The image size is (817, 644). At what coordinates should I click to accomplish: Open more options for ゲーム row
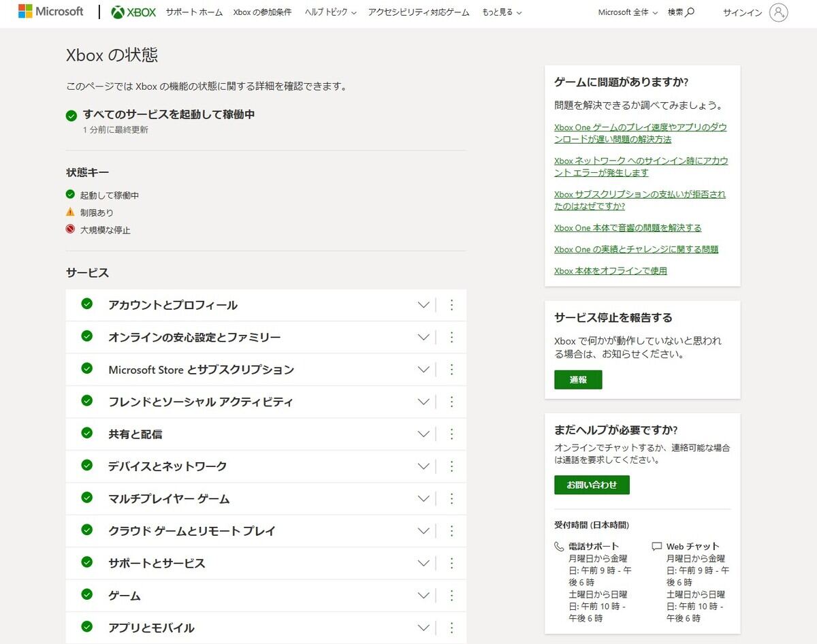[x=451, y=596]
